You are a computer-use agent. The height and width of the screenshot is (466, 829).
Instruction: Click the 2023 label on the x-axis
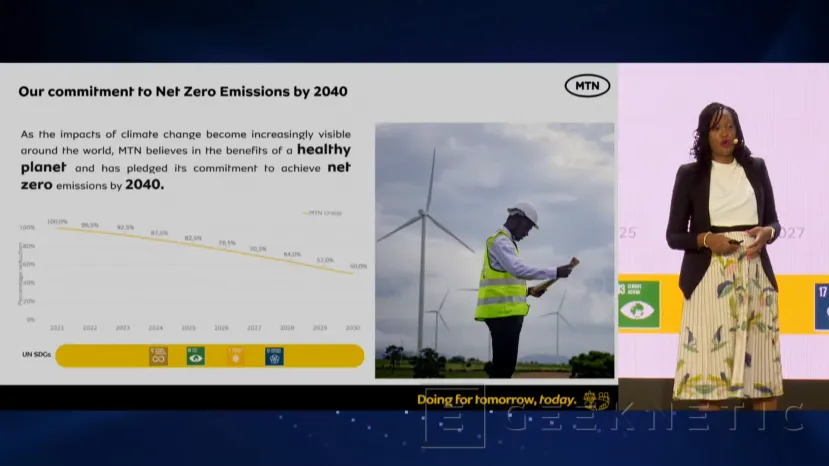pyautogui.click(x=123, y=328)
